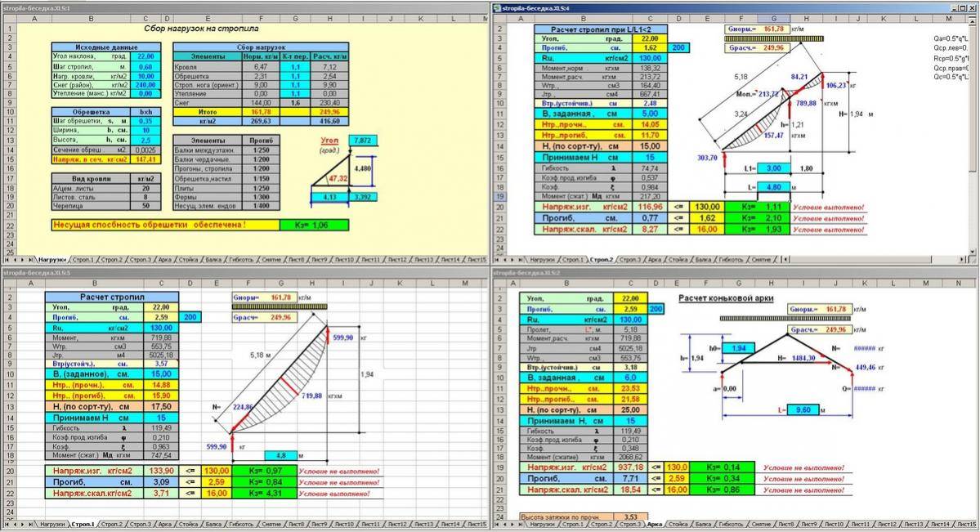The width and height of the screenshot is (980, 532).
Task: Switch to Арка tab in bottom-left window
Action: [x=164, y=524]
